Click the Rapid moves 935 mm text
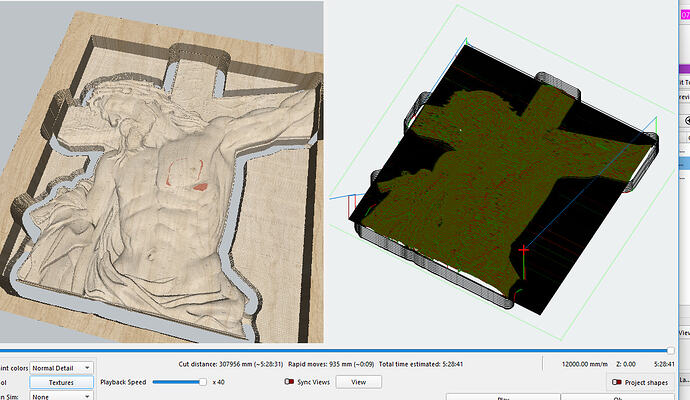Viewport: 690px width, 400px height. pos(331,364)
